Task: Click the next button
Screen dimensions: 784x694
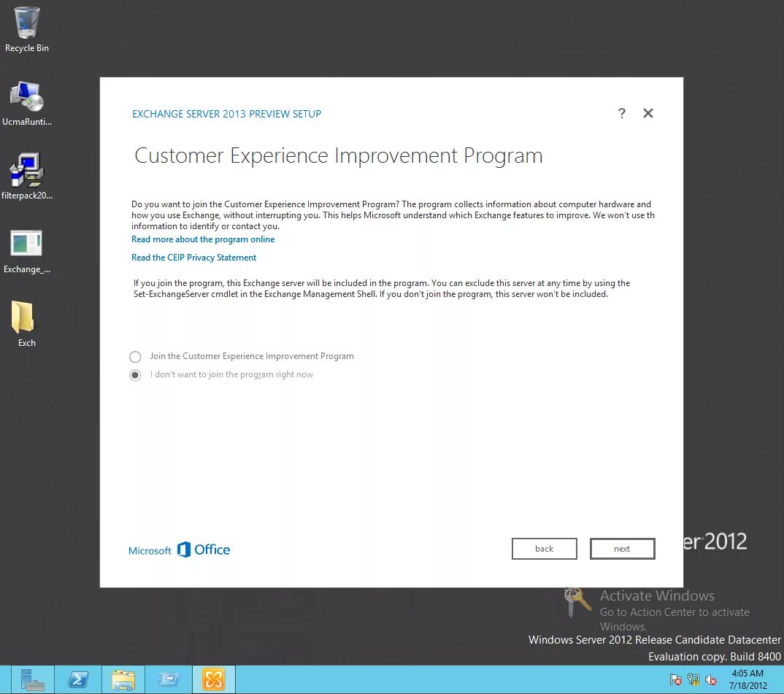Action: pyautogui.click(x=622, y=549)
